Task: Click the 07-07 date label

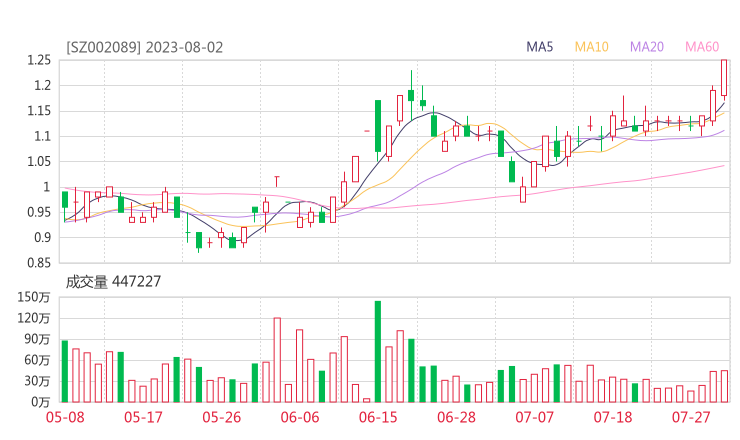Action: (535, 418)
